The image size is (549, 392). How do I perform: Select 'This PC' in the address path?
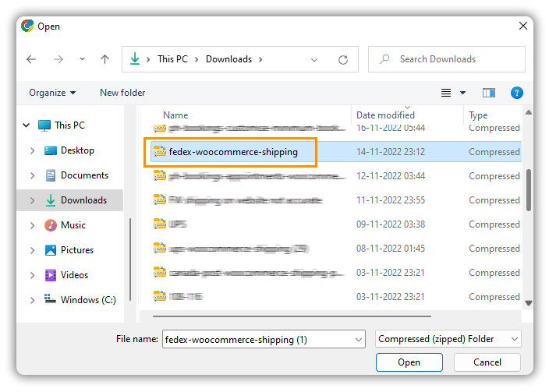[x=172, y=59]
